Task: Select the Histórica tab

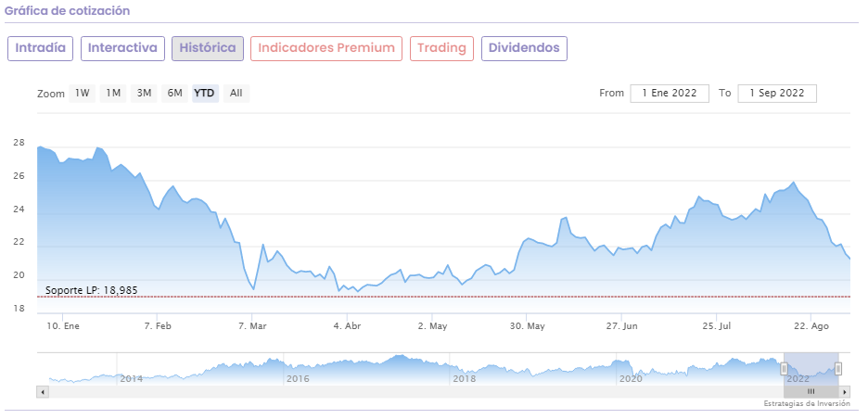Action: coord(208,48)
